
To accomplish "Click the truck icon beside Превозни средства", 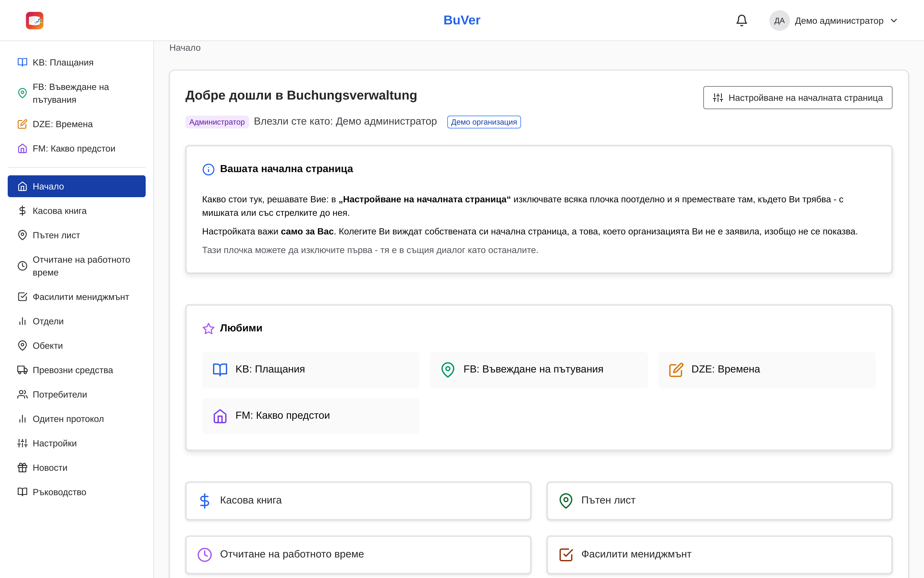I will tap(22, 371).
